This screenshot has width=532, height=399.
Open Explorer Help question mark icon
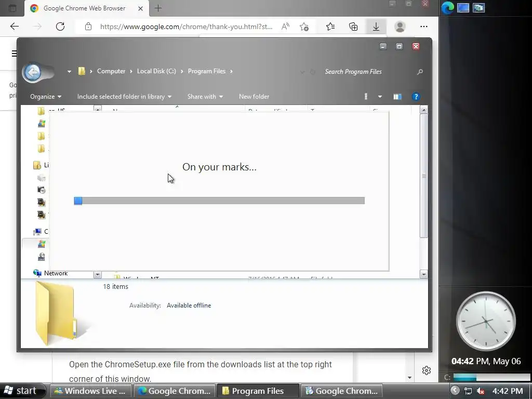(x=416, y=97)
